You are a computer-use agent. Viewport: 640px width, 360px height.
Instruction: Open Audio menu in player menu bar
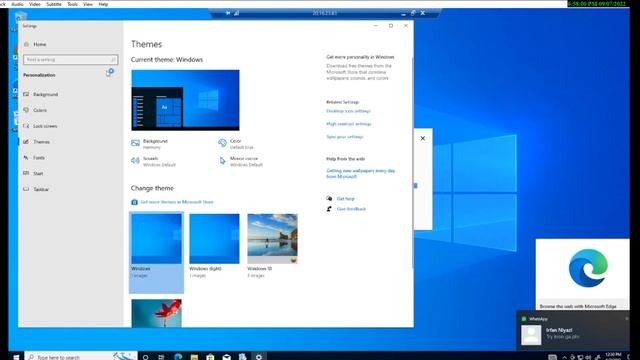coord(17,4)
